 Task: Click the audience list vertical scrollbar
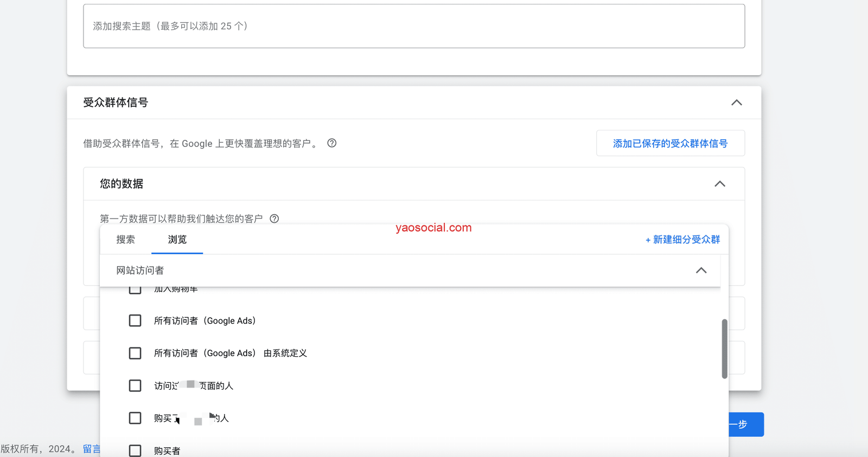(x=724, y=349)
